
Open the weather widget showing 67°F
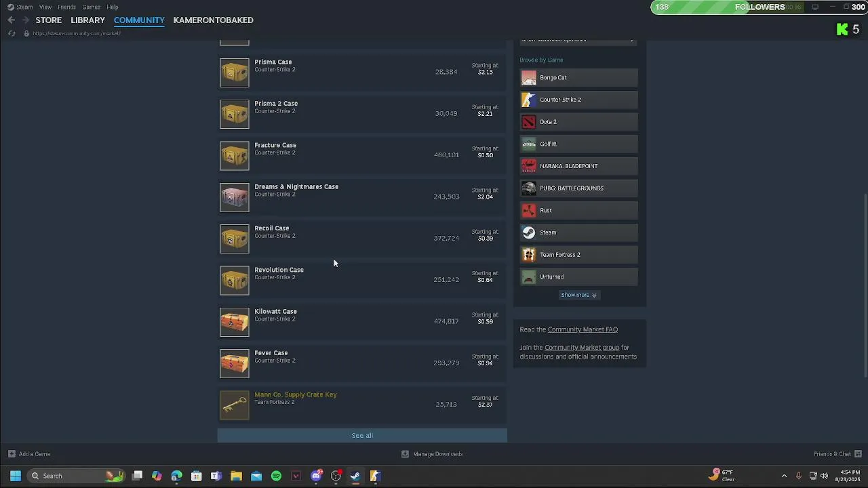click(722, 475)
